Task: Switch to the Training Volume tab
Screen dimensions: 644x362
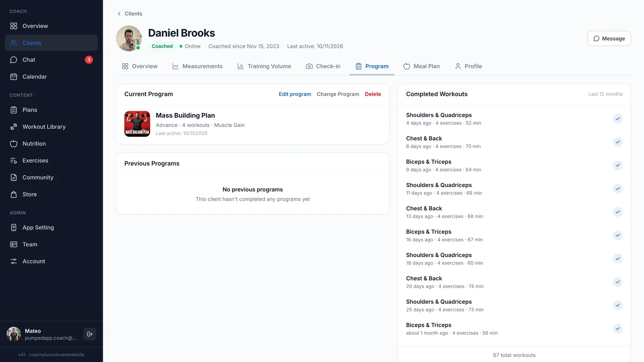Action: (264, 66)
